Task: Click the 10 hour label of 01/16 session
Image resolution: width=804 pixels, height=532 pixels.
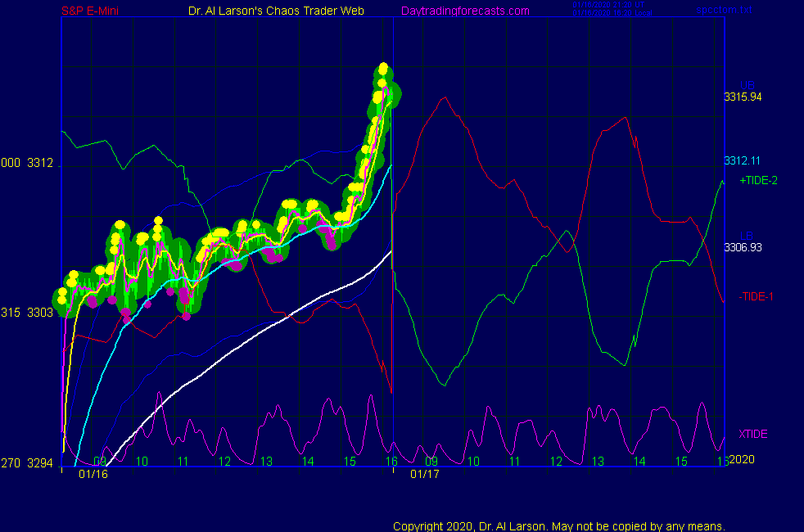Action: pyautogui.click(x=142, y=462)
